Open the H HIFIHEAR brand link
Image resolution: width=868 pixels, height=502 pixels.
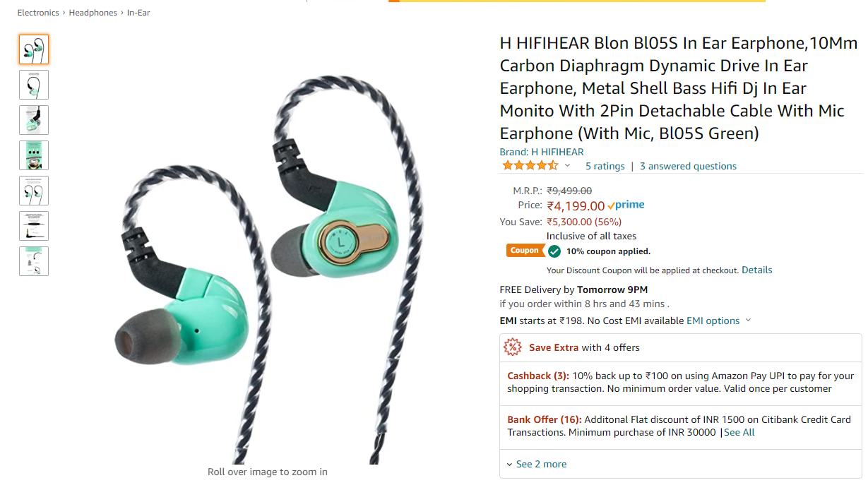tap(557, 152)
